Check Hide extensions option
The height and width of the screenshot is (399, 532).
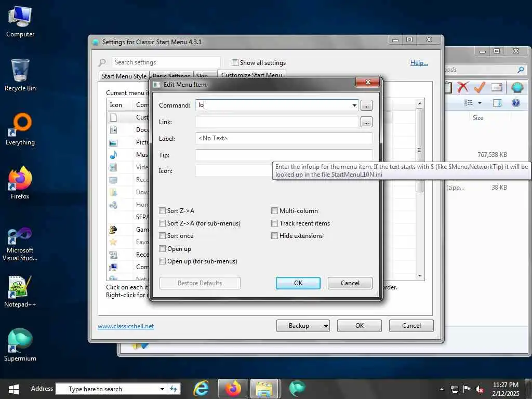point(274,236)
